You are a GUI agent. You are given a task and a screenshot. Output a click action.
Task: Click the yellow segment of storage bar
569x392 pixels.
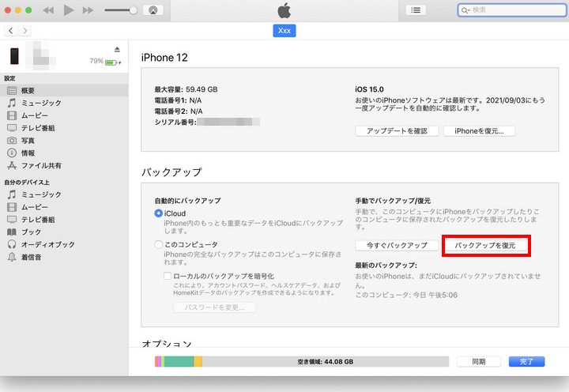pyautogui.click(x=198, y=361)
